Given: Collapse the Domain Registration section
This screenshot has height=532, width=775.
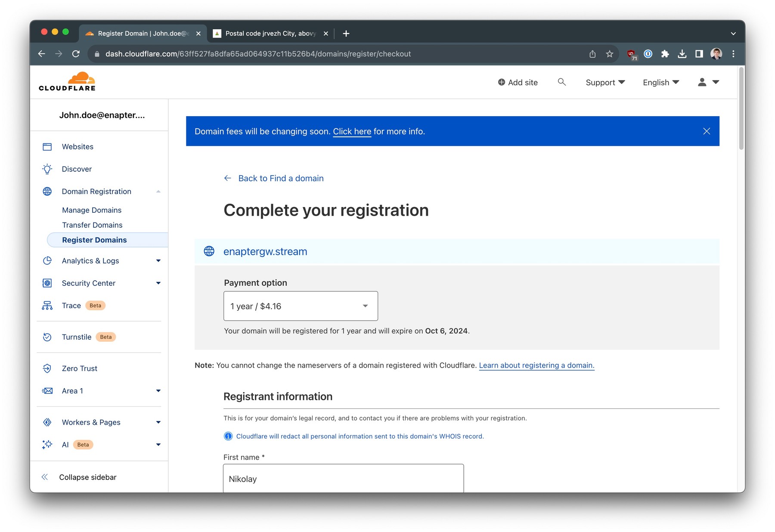Looking at the screenshot, I should click(158, 191).
